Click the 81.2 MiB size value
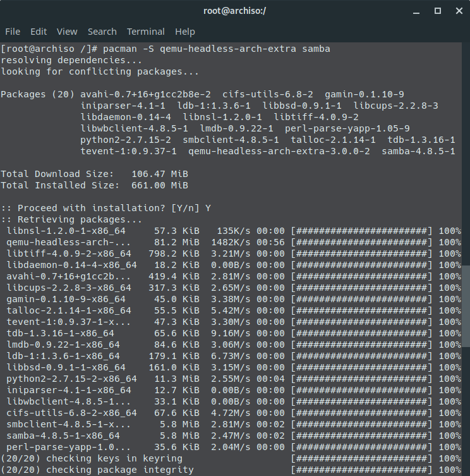Screen dimensions: 470x476 (177, 242)
